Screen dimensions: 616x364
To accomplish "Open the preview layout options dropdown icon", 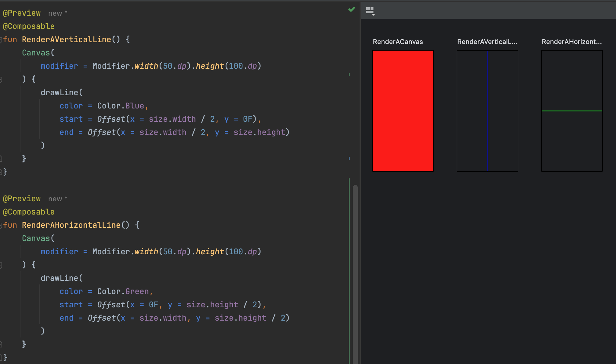I will pos(370,11).
